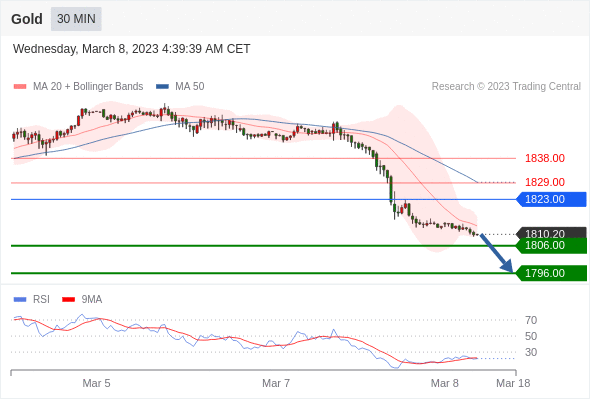Click the pink MA 20 Bollinger legend swatch
Image resolution: width=590 pixels, height=400 pixels.
(20, 87)
